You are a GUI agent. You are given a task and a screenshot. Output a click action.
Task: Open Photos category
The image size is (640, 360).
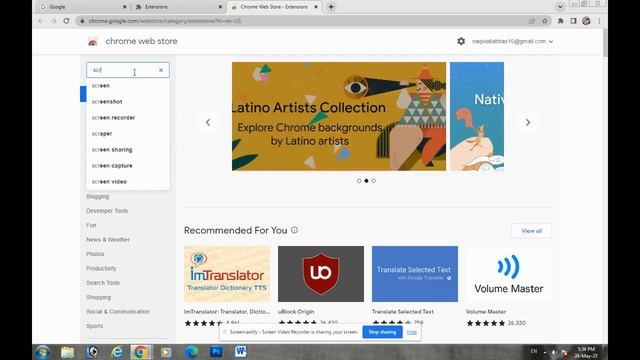click(95, 254)
